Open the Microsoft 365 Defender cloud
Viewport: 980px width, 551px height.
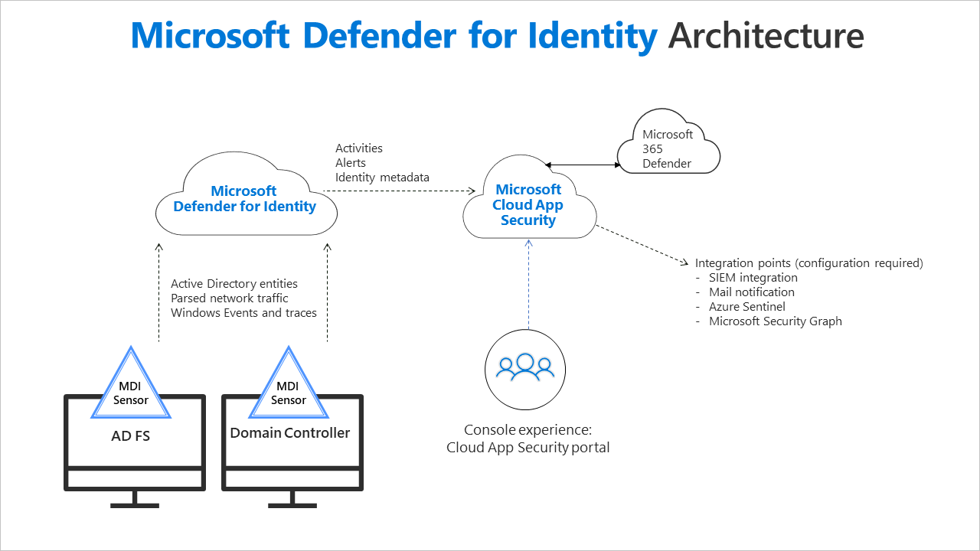pos(668,145)
